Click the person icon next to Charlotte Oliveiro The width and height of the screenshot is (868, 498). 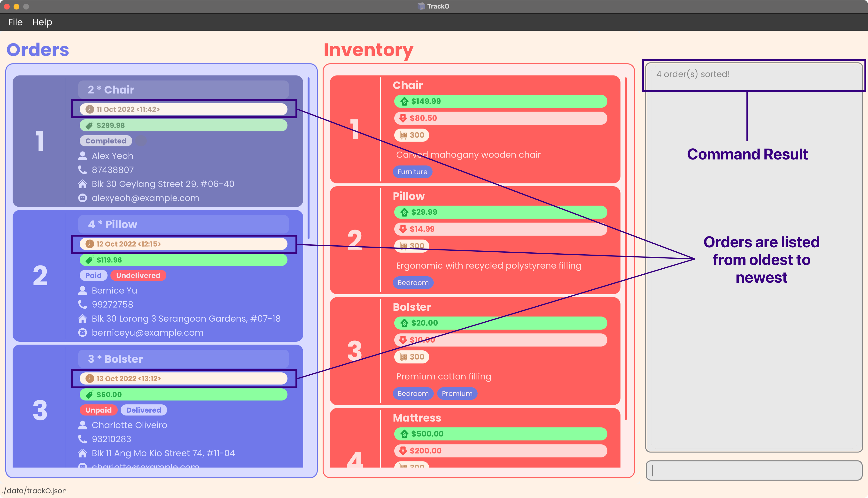[x=83, y=425]
